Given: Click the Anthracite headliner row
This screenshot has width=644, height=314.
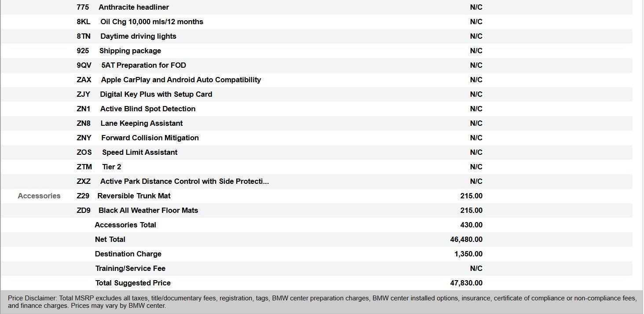Looking at the screenshot, I should 133,7.
